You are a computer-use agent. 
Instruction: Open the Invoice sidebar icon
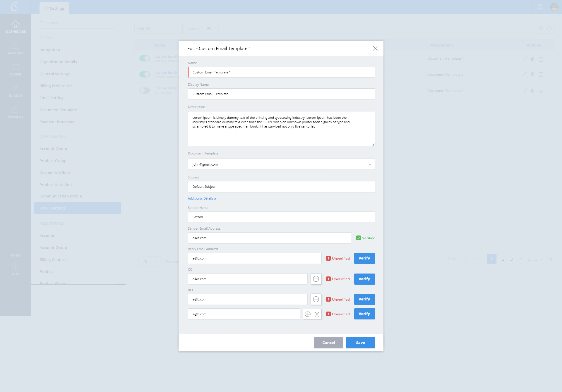[x=16, y=88]
